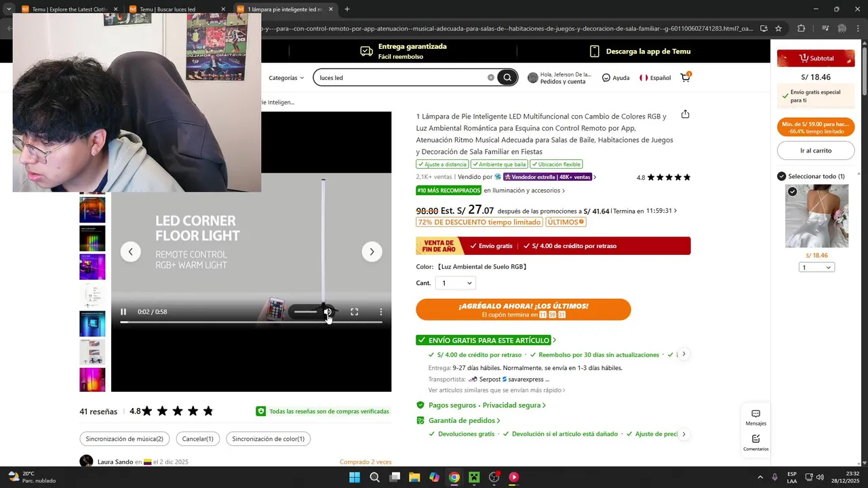Open the Windows Start menu

point(355,477)
